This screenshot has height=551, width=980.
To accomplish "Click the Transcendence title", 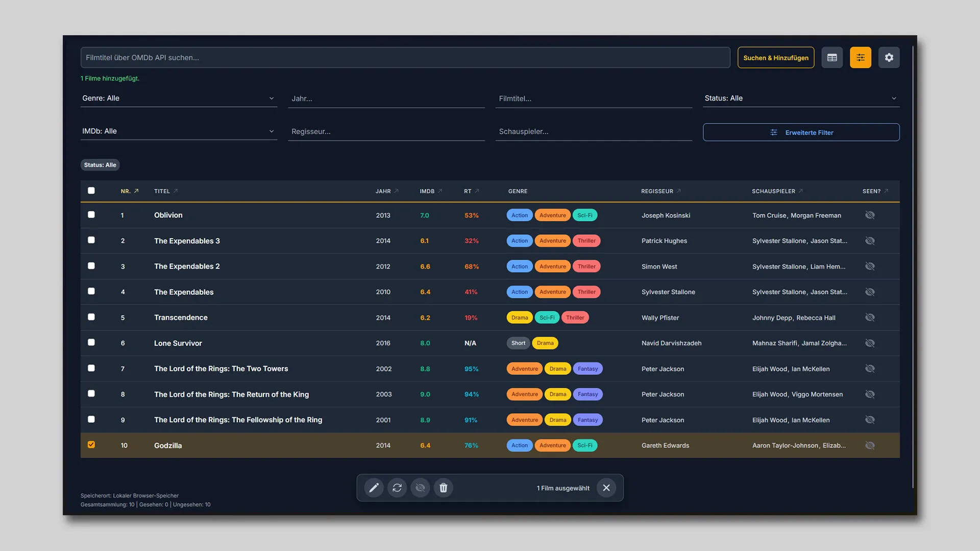I will tap(181, 317).
